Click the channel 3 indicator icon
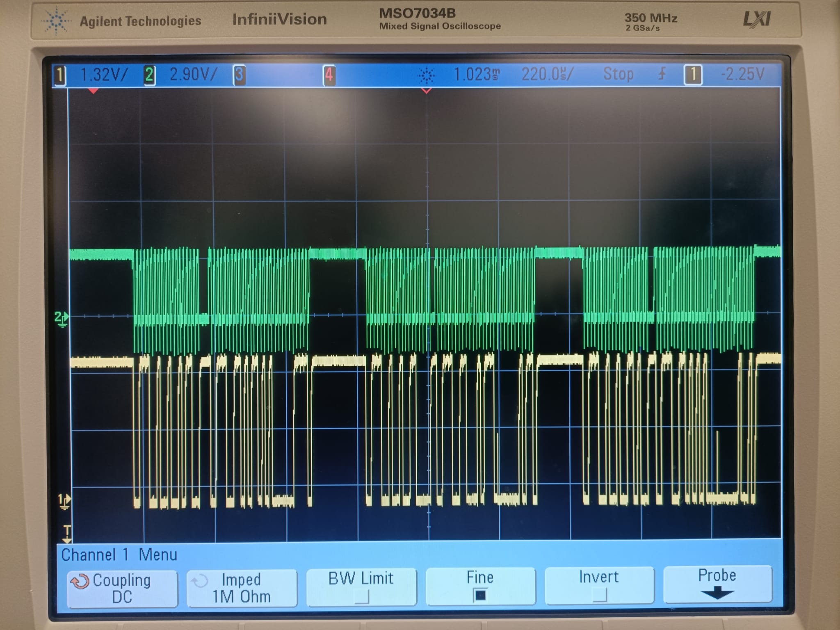 [239, 75]
